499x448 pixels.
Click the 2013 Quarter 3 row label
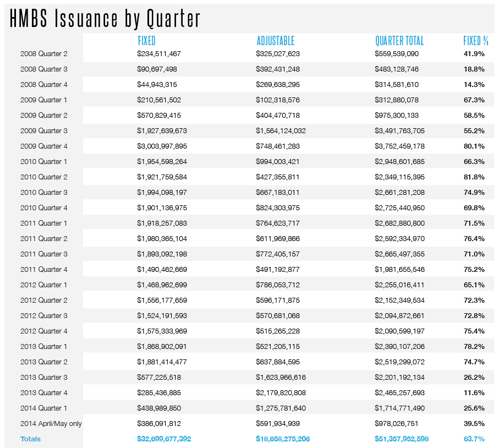pyautogui.click(x=44, y=377)
